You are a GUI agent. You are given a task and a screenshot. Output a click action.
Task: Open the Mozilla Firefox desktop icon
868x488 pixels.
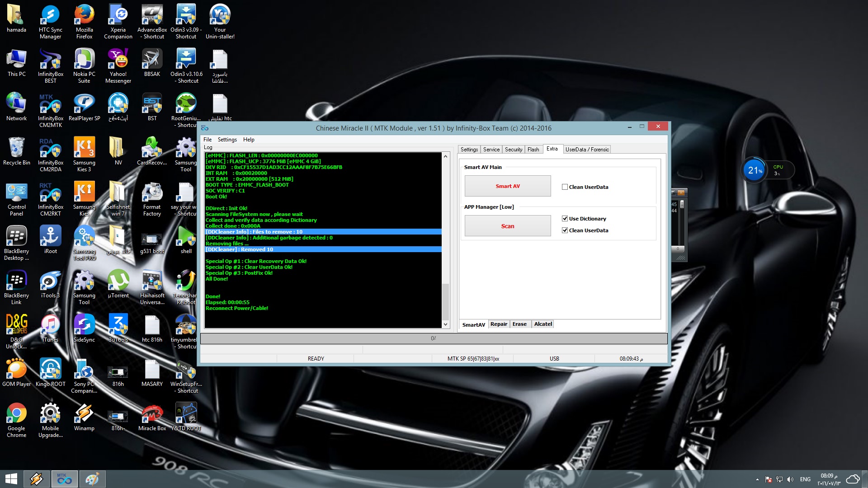click(84, 21)
